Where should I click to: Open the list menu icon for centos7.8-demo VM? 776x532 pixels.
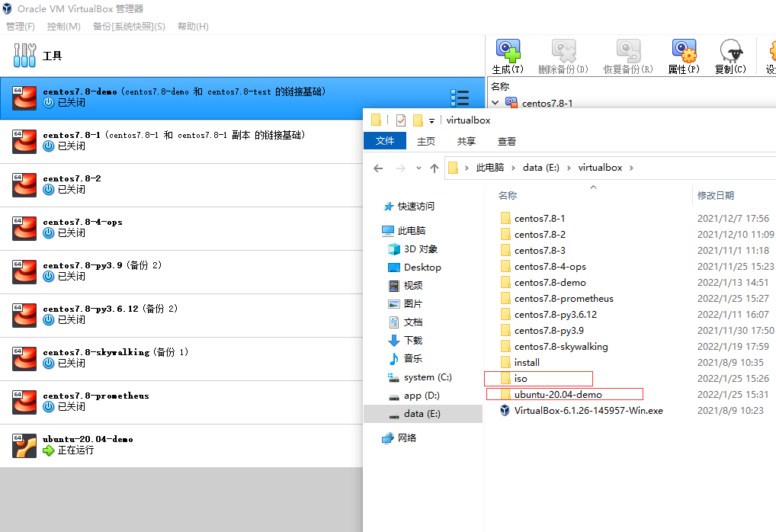point(460,98)
